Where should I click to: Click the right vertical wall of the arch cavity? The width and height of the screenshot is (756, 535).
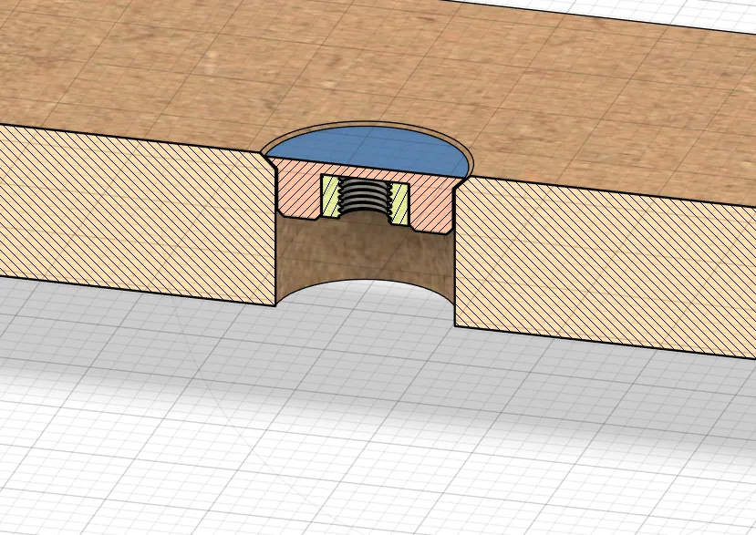(x=449, y=260)
